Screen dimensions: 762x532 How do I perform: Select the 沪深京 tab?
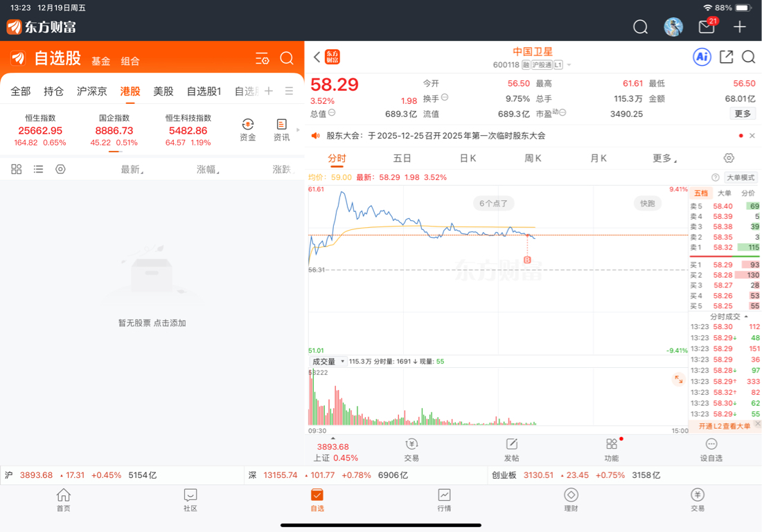pyautogui.click(x=92, y=91)
